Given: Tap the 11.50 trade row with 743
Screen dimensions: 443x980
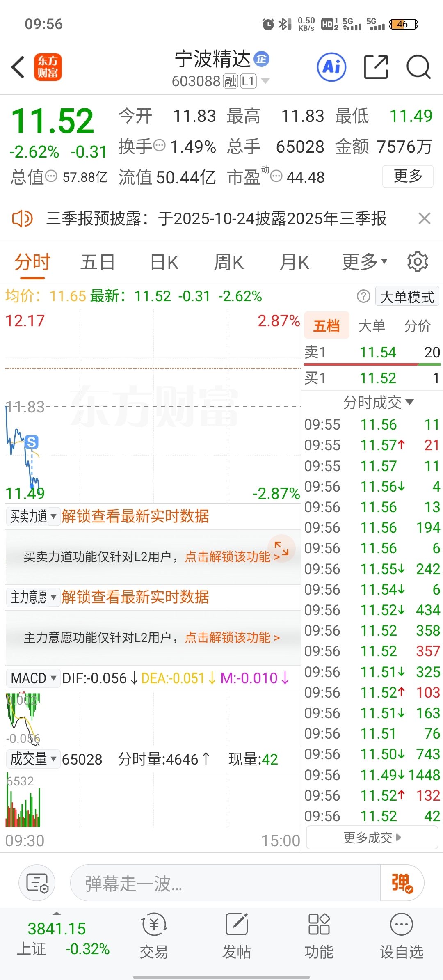Looking at the screenshot, I should pyautogui.click(x=372, y=754).
